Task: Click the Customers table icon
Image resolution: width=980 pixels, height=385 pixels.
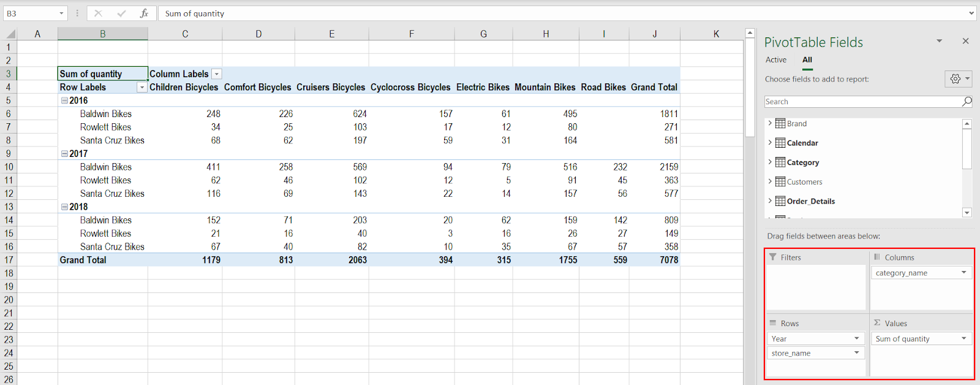Action: point(780,181)
